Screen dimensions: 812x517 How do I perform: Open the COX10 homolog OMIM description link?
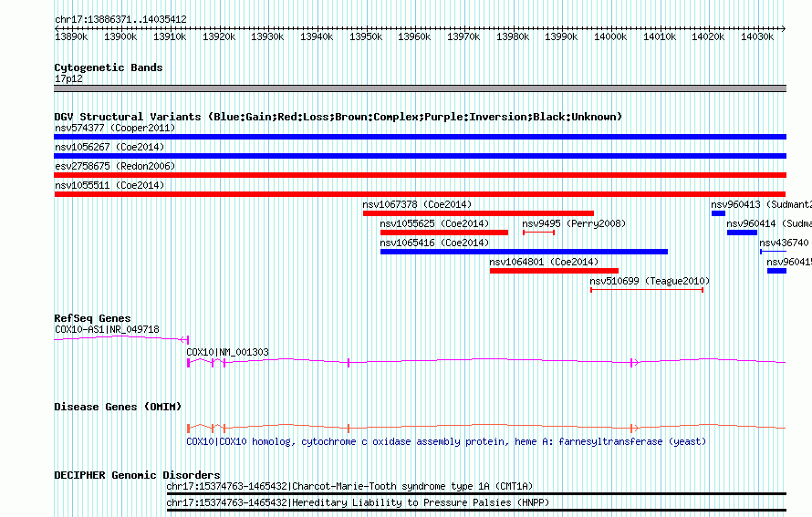(x=446, y=442)
